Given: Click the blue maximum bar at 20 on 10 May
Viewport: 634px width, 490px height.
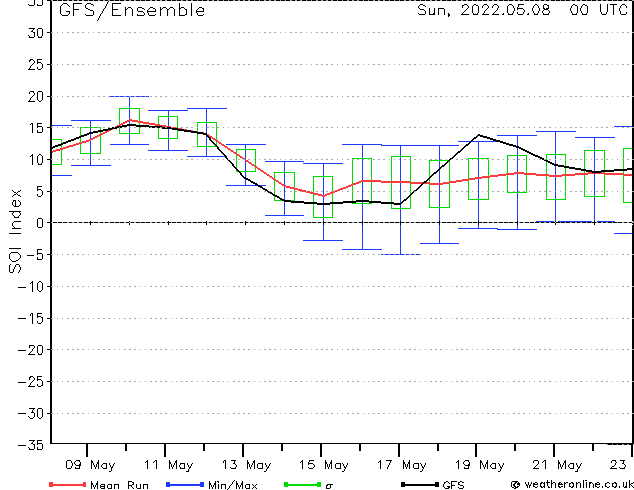Looking at the screenshot, I should tap(129, 97).
